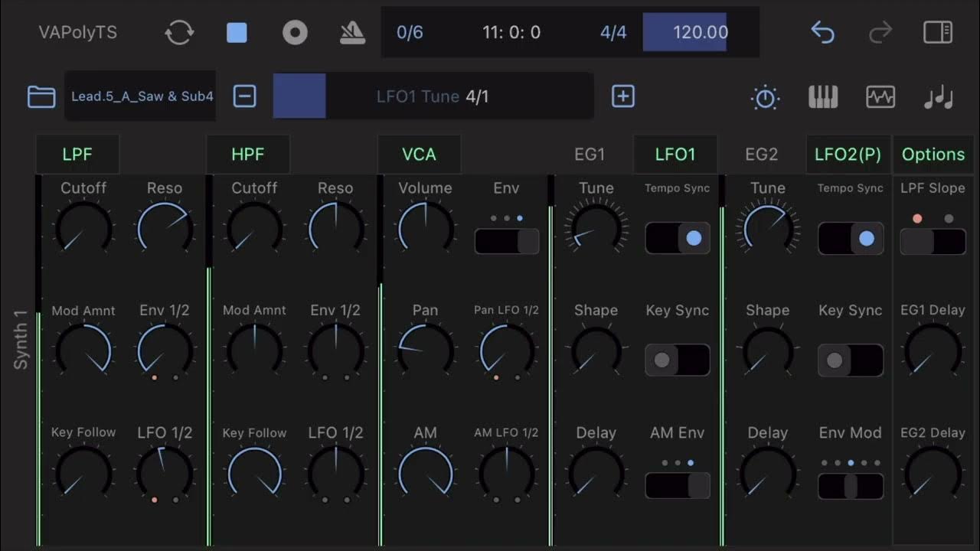Open the side panel layout icon
Screen dimensions: 980x551
click(x=938, y=32)
